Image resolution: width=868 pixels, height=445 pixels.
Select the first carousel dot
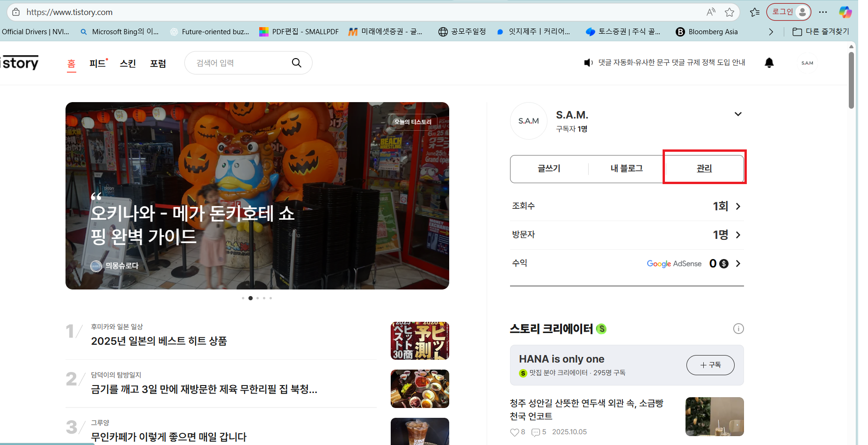243,298
